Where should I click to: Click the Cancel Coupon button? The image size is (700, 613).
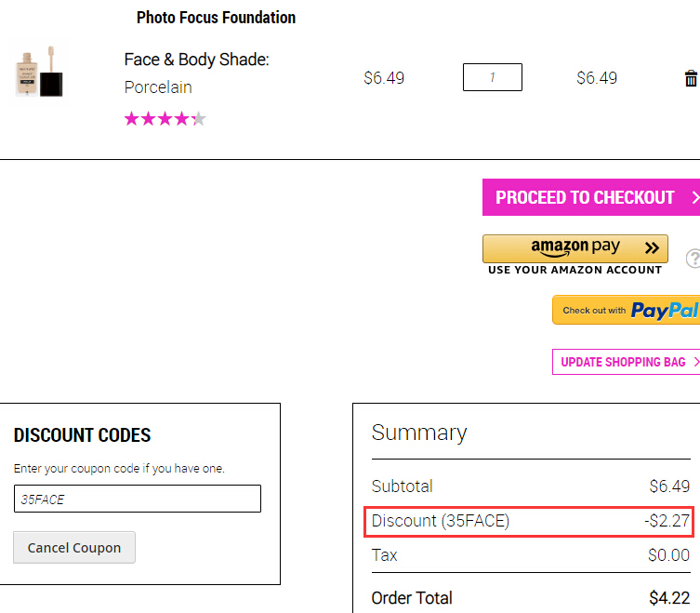(74, 547)
